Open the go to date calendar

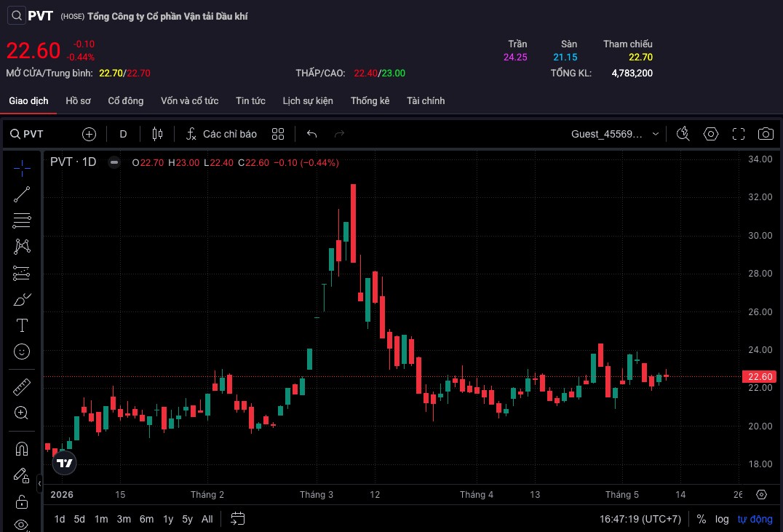[238, 519]
